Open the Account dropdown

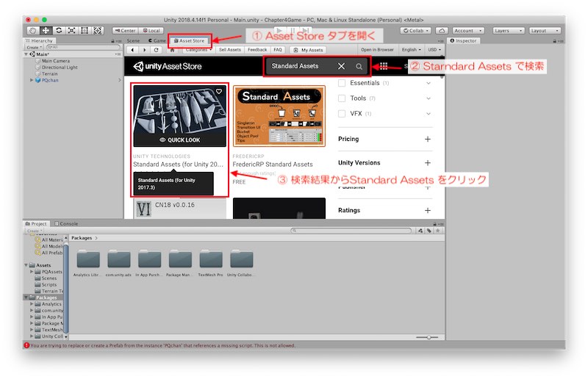pyautogui.click(x=468, y=31)
